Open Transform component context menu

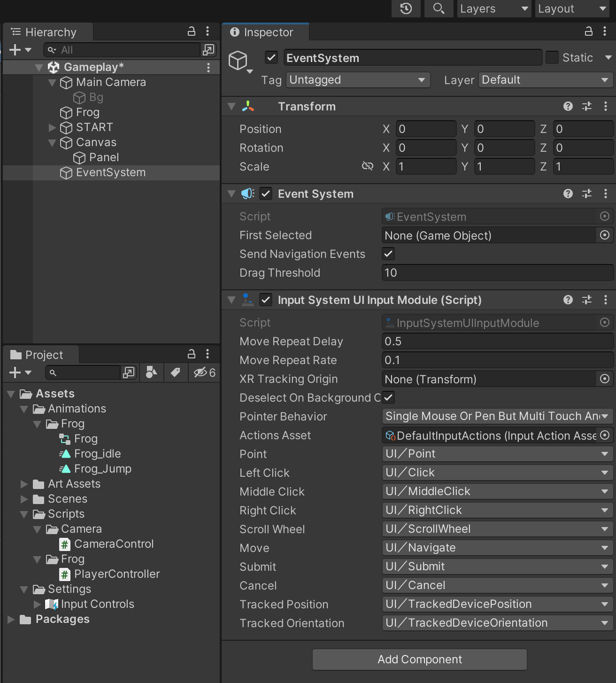tap(606, 106)
